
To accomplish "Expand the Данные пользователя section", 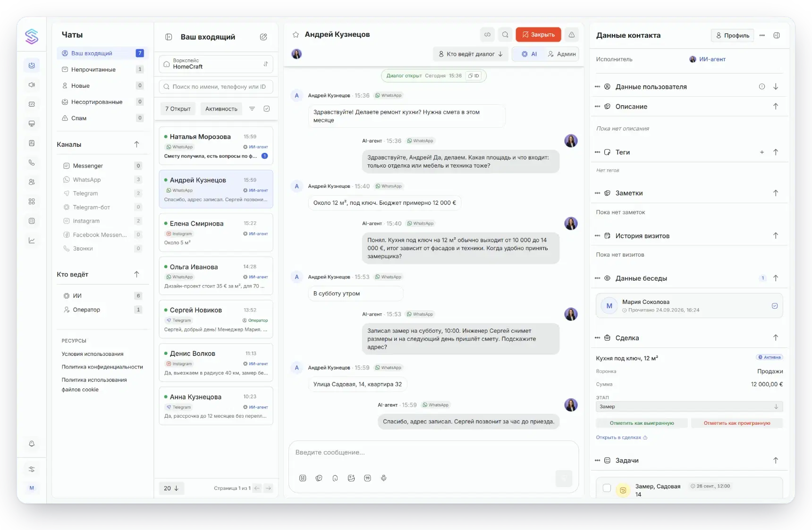I will (776, 87).
